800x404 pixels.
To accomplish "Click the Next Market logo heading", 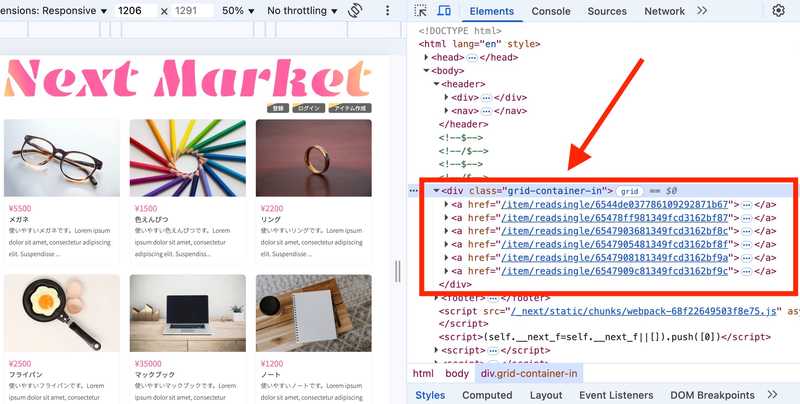I will pos(187,78).
